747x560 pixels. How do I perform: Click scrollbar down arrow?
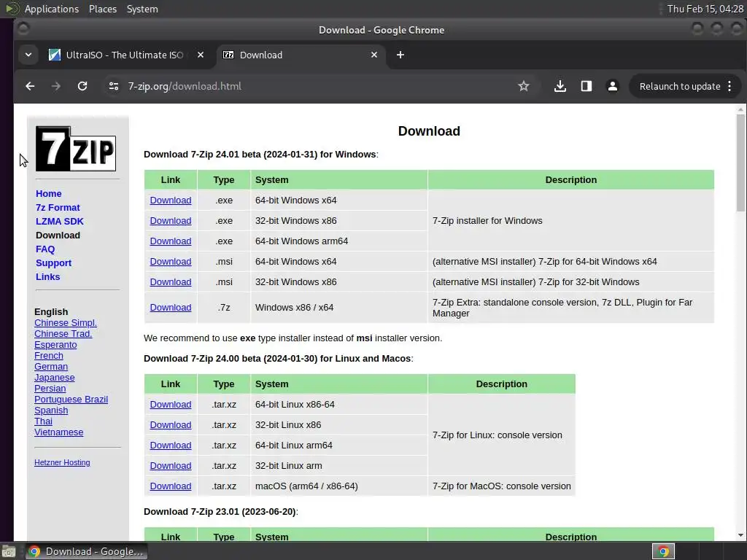[740, 535]
